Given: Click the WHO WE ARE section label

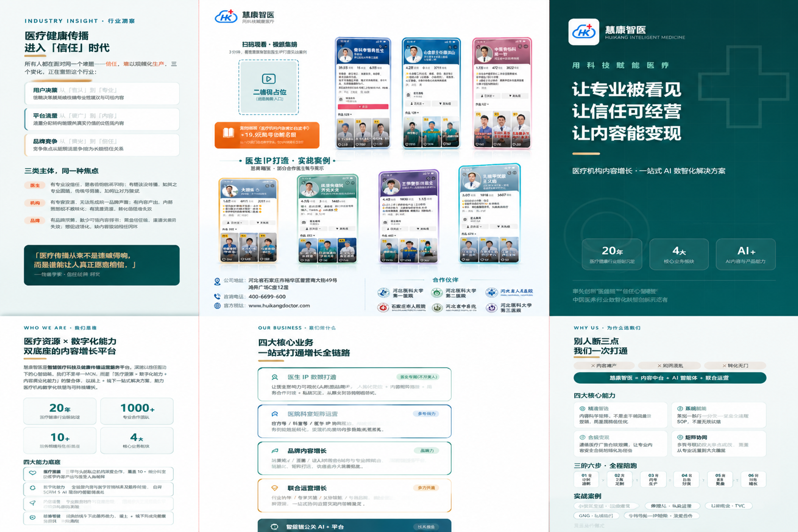Looking at the screenshot, I should pos(60,328).
